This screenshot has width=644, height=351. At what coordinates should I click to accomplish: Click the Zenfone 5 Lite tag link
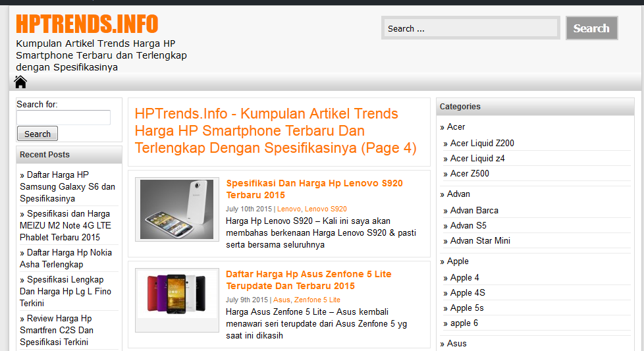coord(317,300)
